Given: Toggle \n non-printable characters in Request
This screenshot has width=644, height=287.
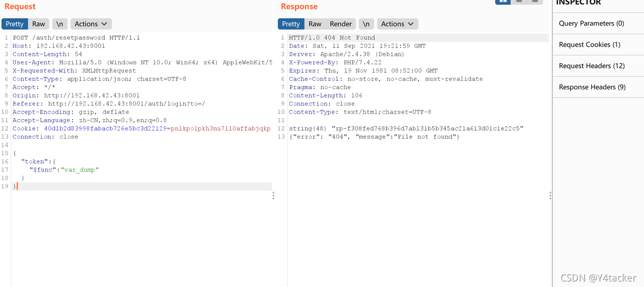Looking at the screenshot, I should [60, 24].
